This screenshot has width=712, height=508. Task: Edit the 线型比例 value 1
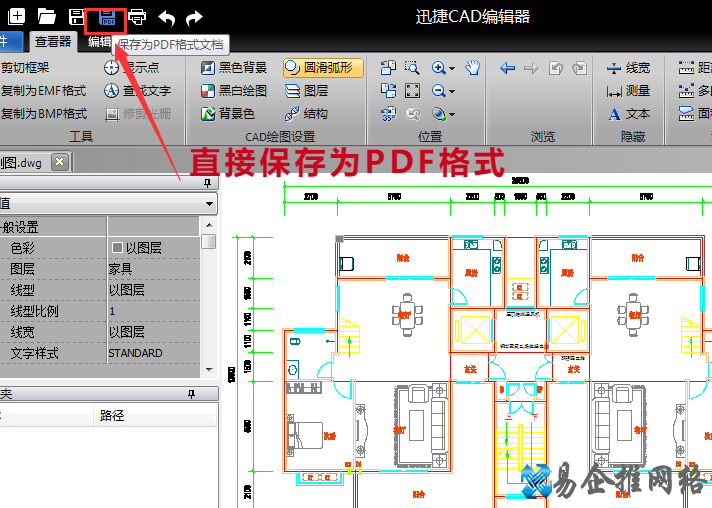coord(153,311)
